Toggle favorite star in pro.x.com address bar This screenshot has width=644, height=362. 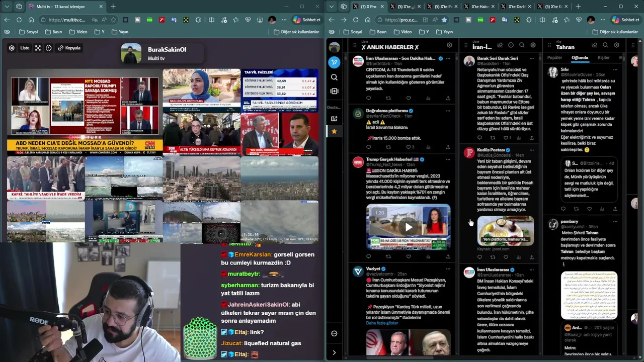coord(444,20)
